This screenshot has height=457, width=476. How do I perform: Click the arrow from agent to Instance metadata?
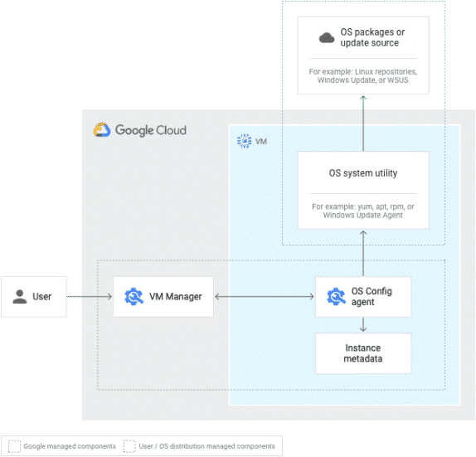(363, 325)
